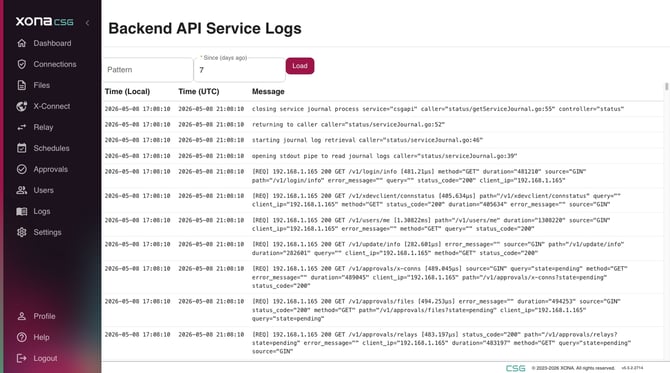Click the Files document icon
Screen dimensions: 670x373
[x=22, y=85]
